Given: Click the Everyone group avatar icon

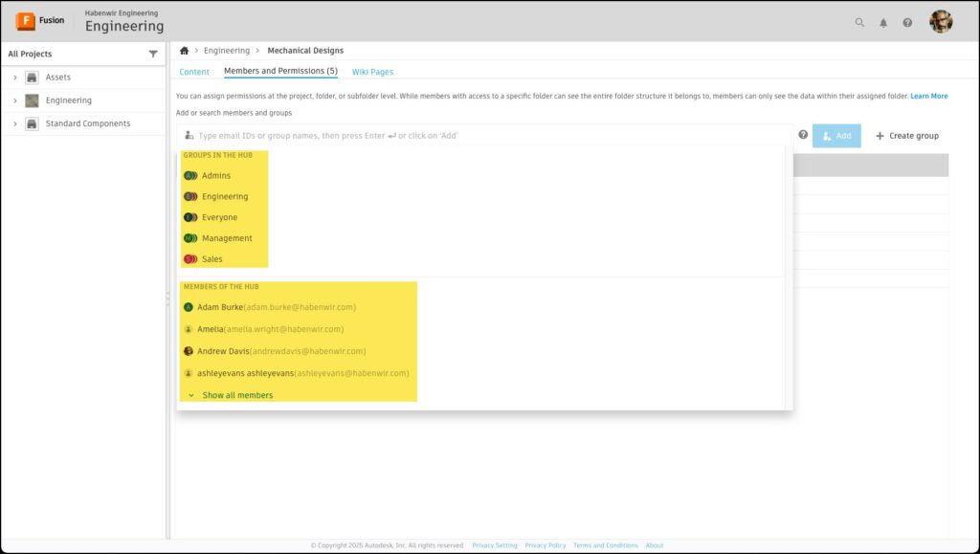Looking at the screenshot, I should tap(190, 217).
